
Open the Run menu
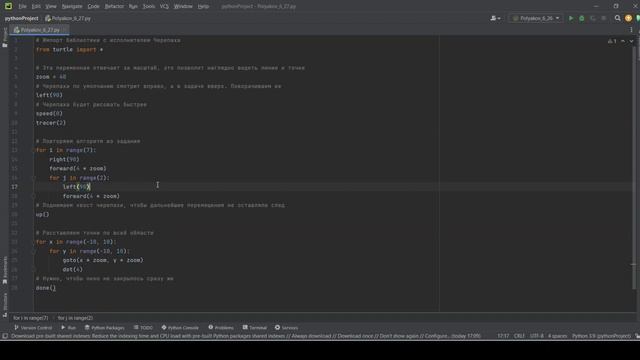(x=133, y=6)
